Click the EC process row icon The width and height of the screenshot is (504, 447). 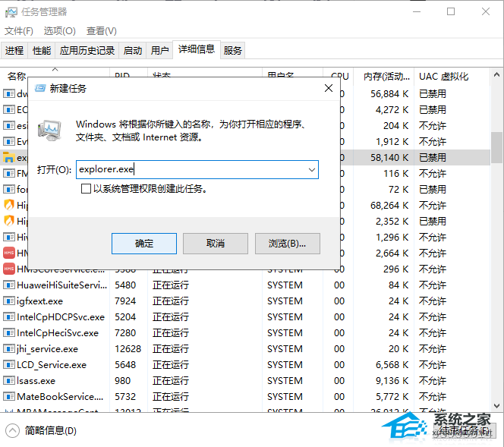tap(9, 109)
